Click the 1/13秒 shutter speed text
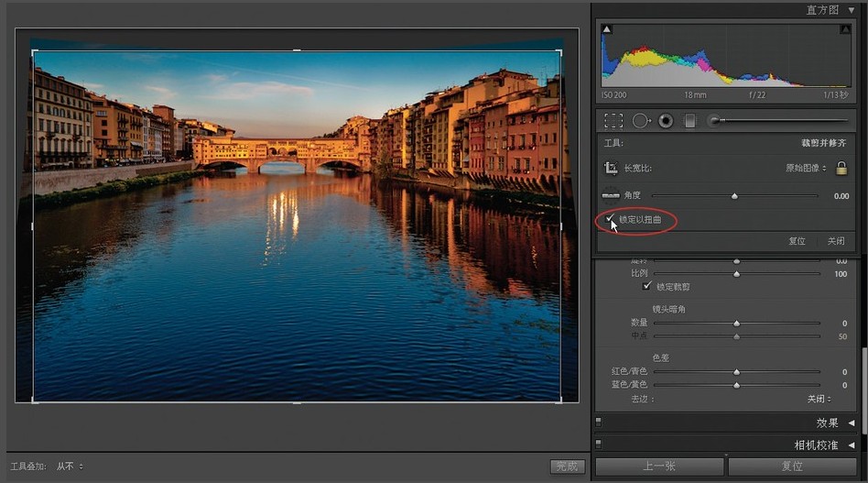The image size is (868, 483). coord(836,94)
